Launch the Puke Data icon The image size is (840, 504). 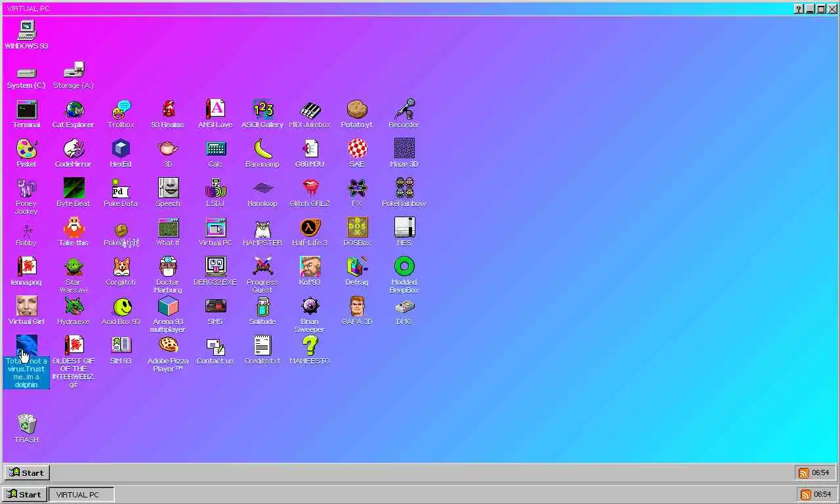tap(121, 188)
